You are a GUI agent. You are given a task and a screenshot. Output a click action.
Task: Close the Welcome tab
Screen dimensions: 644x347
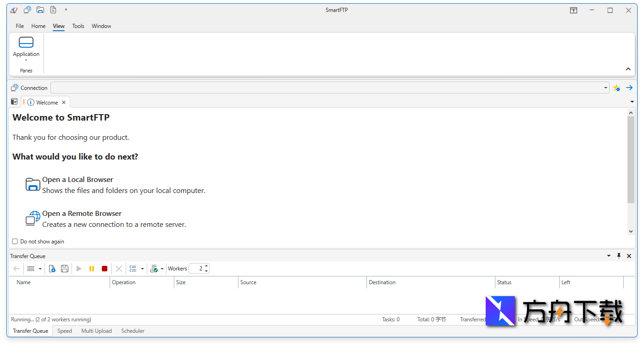click(x=64, y=103)
